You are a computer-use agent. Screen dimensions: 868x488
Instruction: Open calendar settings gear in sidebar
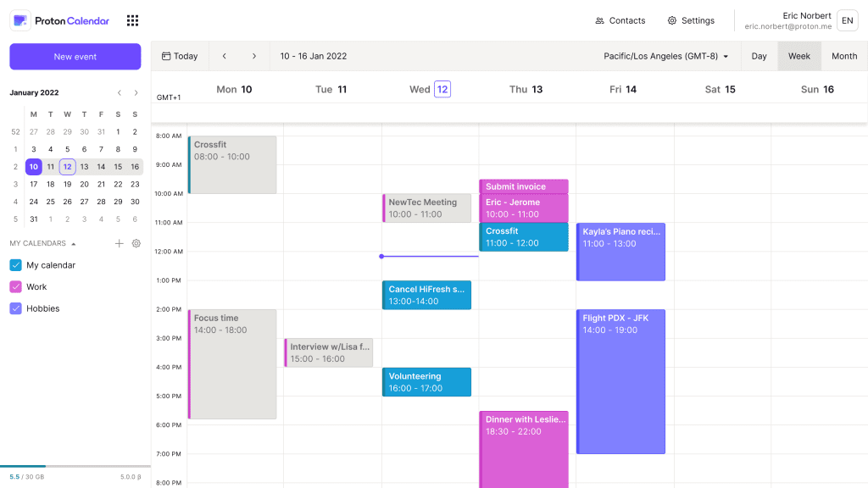(136, 243)
